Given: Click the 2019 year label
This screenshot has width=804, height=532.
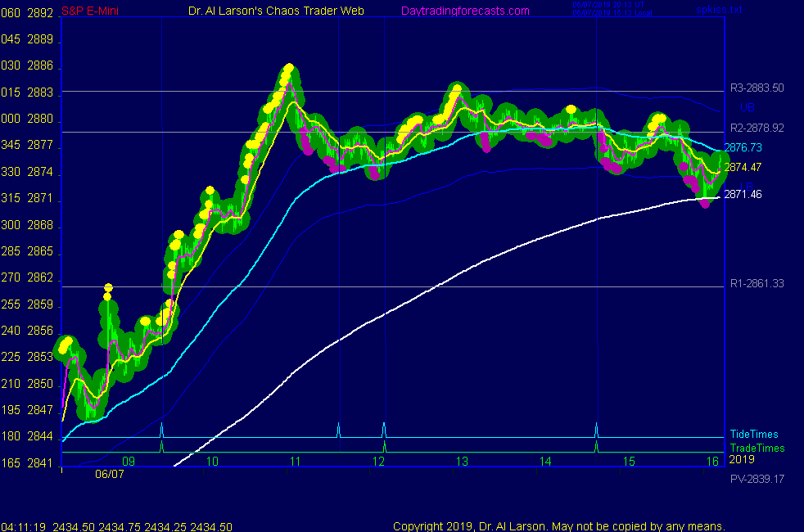Looking at the screenshot, I should (x=742, y=459).
